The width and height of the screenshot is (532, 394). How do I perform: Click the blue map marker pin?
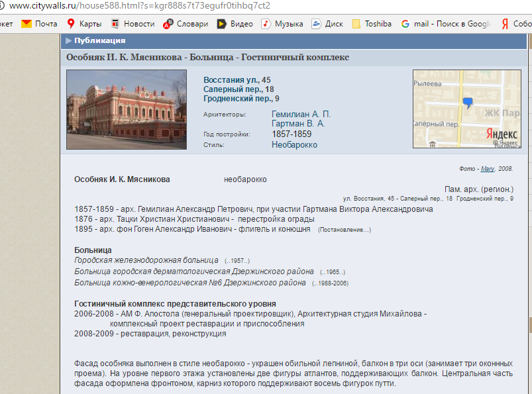[x=468, y=103]
